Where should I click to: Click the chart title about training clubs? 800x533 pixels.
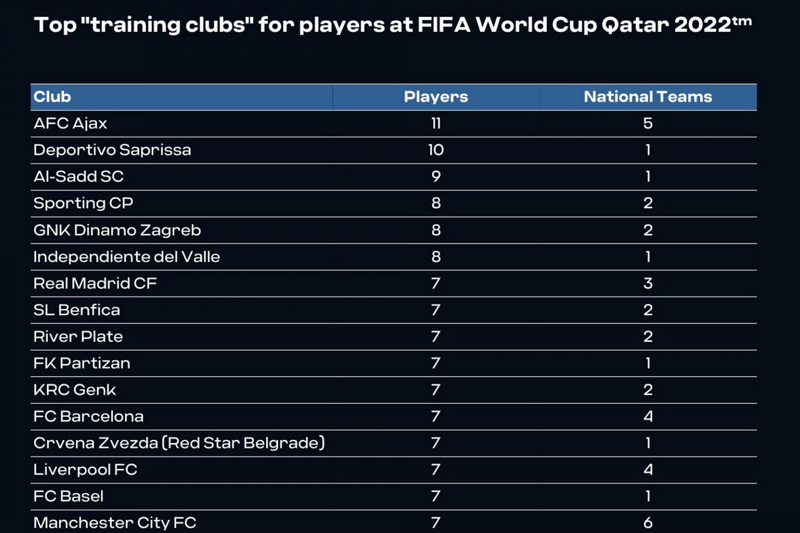(x=392, y=24)
